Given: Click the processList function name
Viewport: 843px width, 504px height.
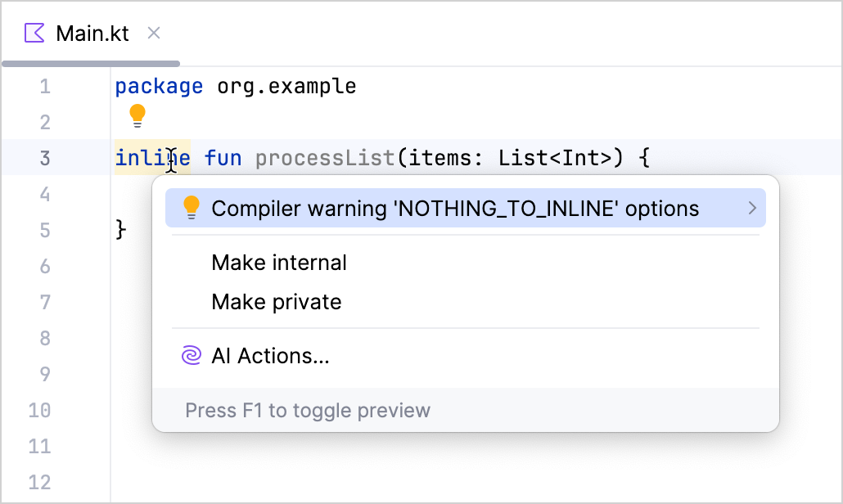Looking at the screenshot, I should coord(325,158).
